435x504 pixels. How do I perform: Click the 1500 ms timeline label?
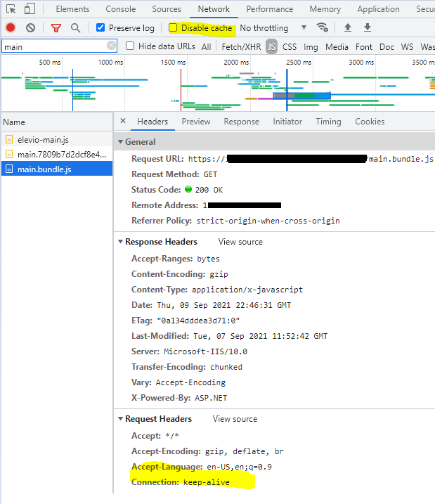[x=173, y=63]
